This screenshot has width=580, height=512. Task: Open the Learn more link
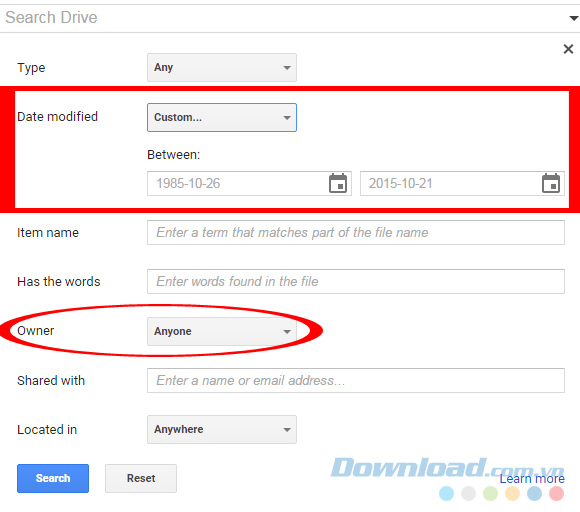(532, 479)
